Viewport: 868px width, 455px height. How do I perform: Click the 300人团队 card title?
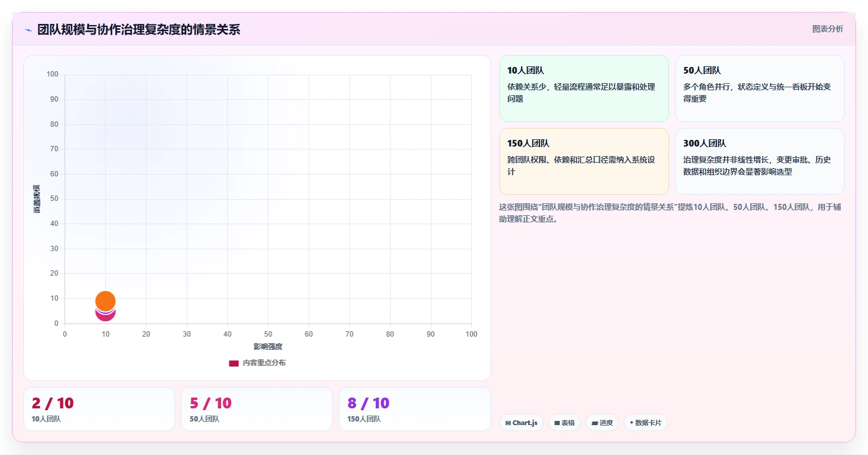point(704,143)
